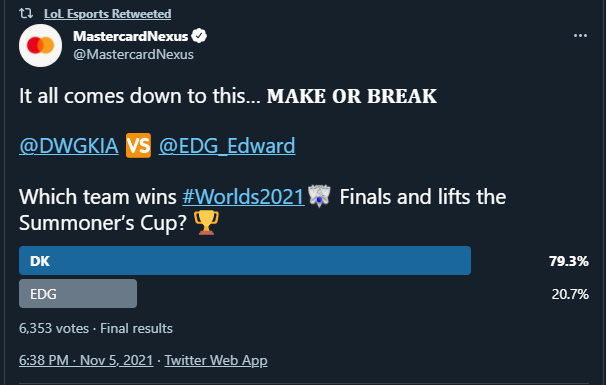Select the DK poll result bar

(245, 261)
